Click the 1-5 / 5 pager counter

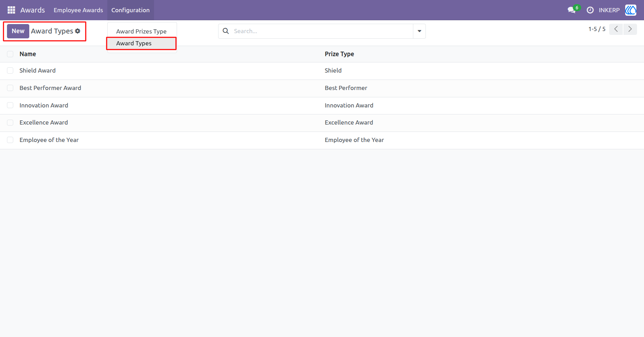[597, 29]
